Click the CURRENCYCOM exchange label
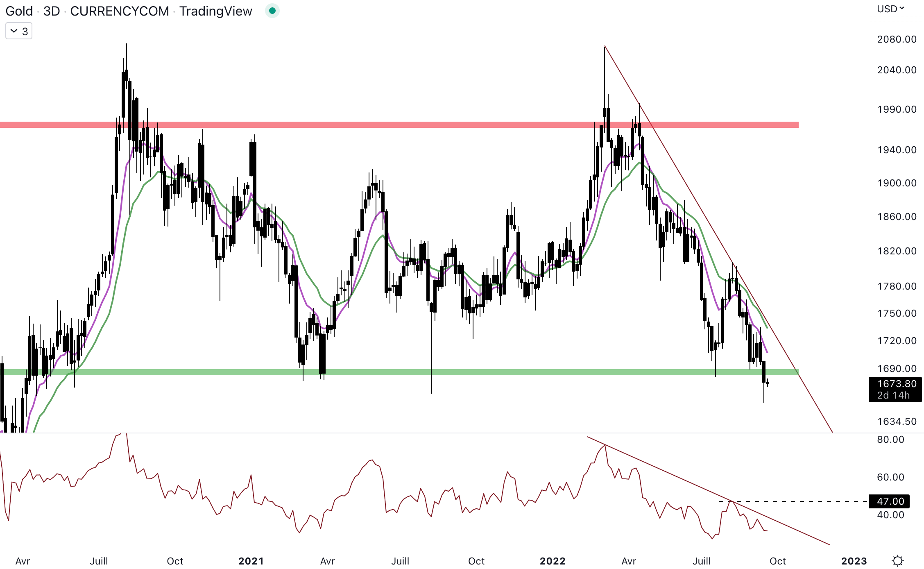Image resolution: width=924 pixels, height=569 pixels. pos(119,11)
